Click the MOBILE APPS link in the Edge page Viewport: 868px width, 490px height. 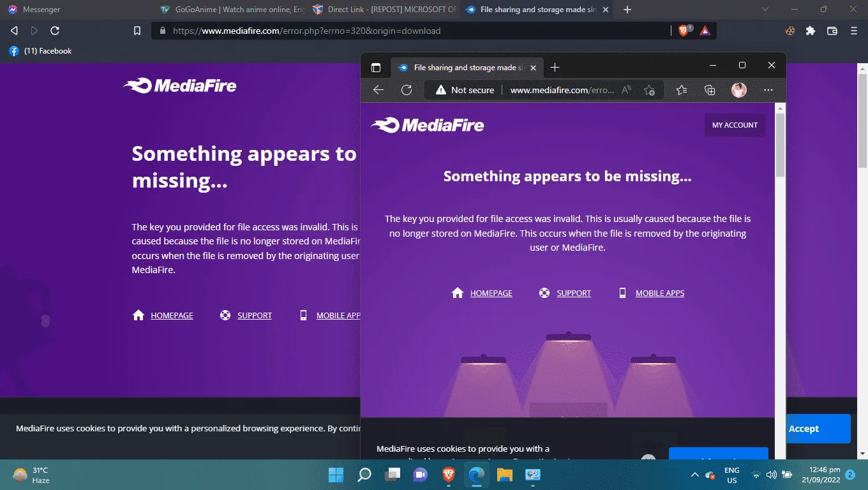pos(660,293)
